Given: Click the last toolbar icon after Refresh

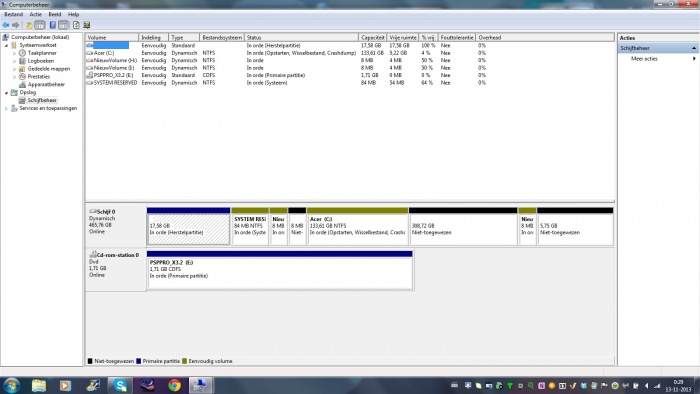Looking at the screenshot, I should [x=87, y=25].
